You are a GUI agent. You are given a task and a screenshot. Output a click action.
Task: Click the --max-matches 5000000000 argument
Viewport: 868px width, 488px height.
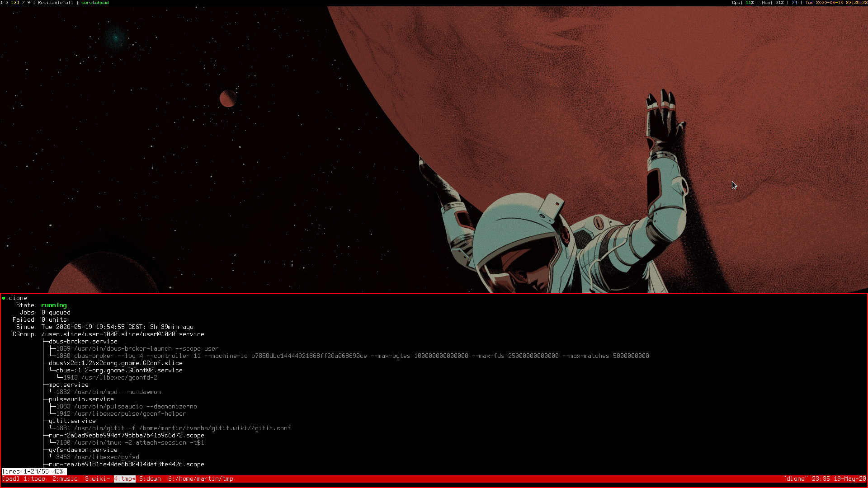(606, 356)
